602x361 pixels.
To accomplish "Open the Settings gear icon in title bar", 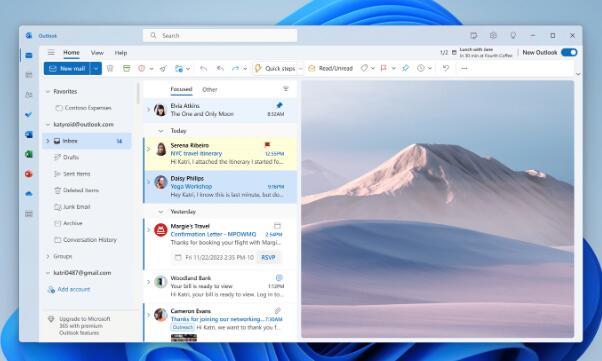I will click(493, 35).
